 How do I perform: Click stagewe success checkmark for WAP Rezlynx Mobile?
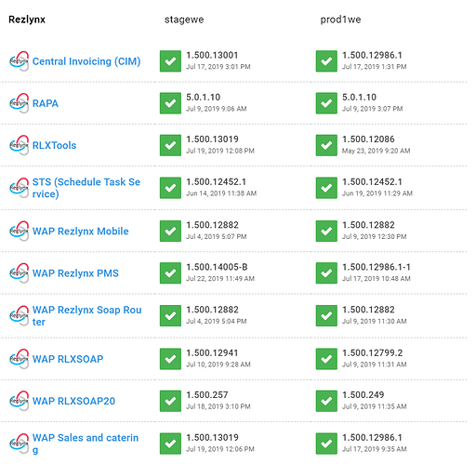170,231
